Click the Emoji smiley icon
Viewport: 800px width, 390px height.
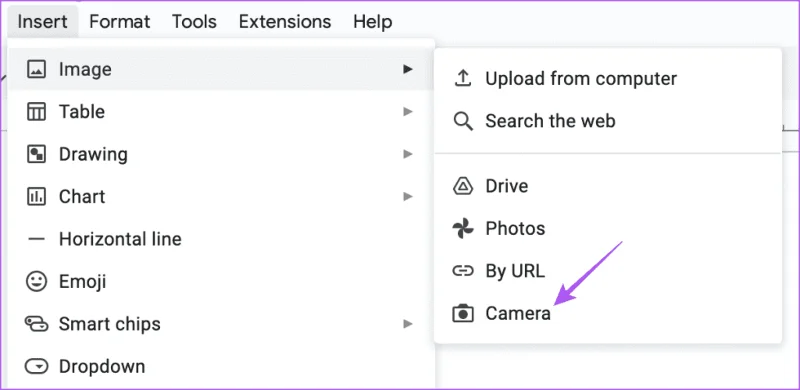point(36,281)
